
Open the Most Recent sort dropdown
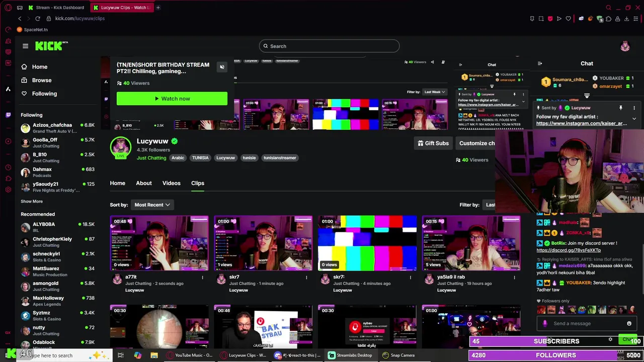tap(152, 205)
